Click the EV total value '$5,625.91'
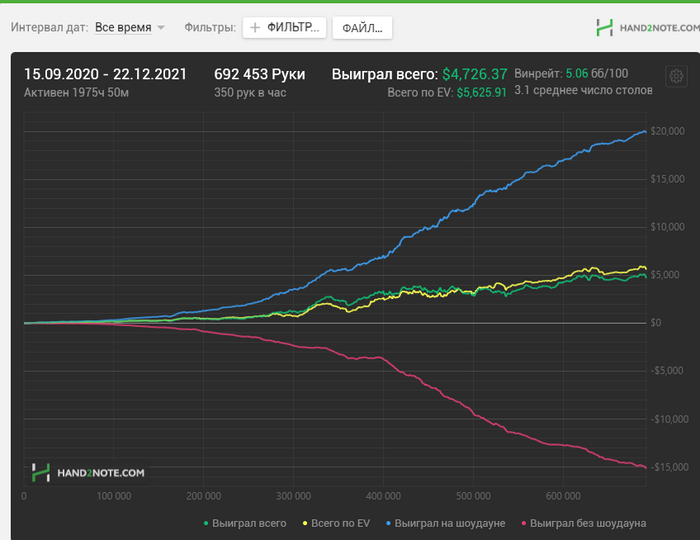The image size is (700, 540). click(482, 92)
